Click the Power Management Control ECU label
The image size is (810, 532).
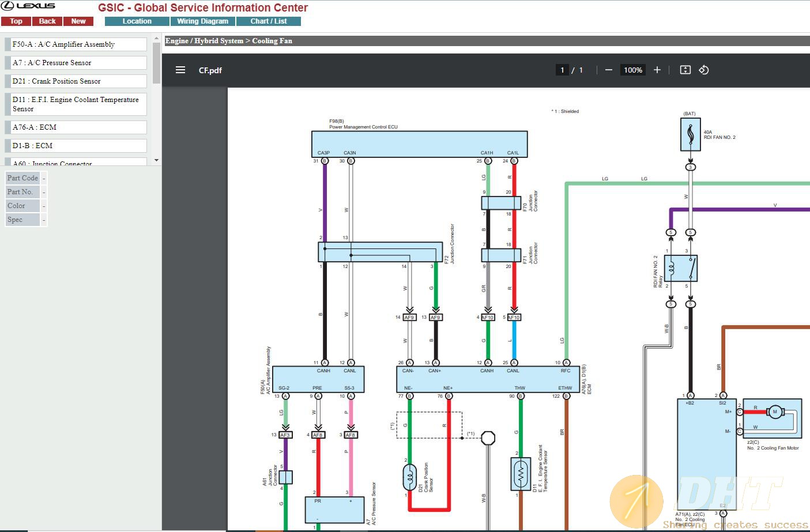(x=363, y=127)
